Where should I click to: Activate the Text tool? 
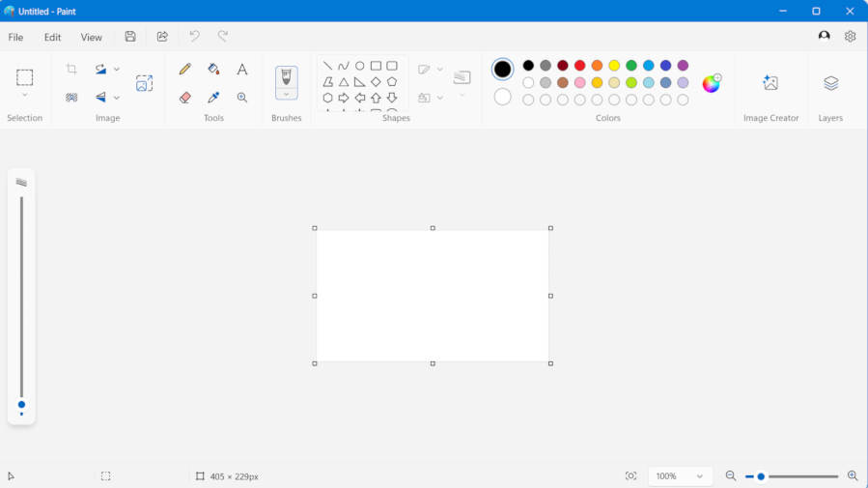(x=242, y=70)
